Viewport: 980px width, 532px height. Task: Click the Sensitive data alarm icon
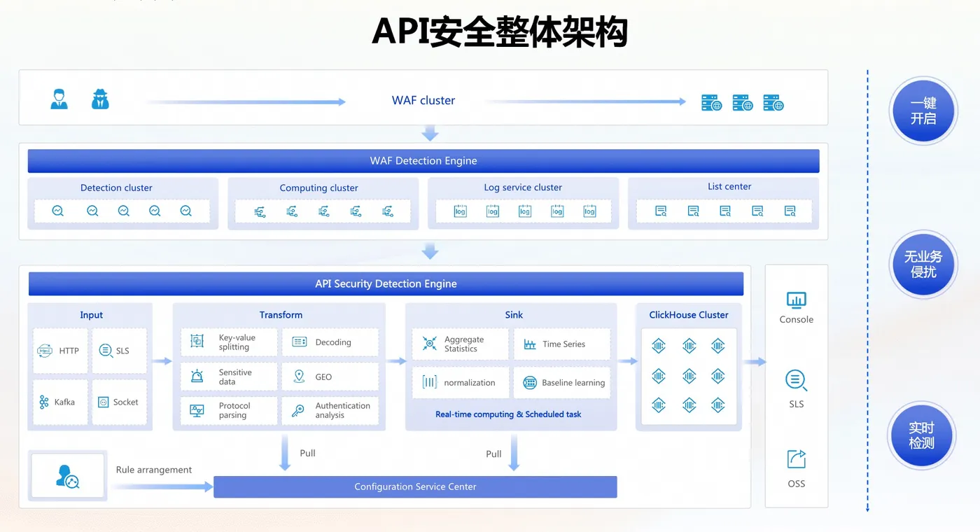(x=197, y=377)
